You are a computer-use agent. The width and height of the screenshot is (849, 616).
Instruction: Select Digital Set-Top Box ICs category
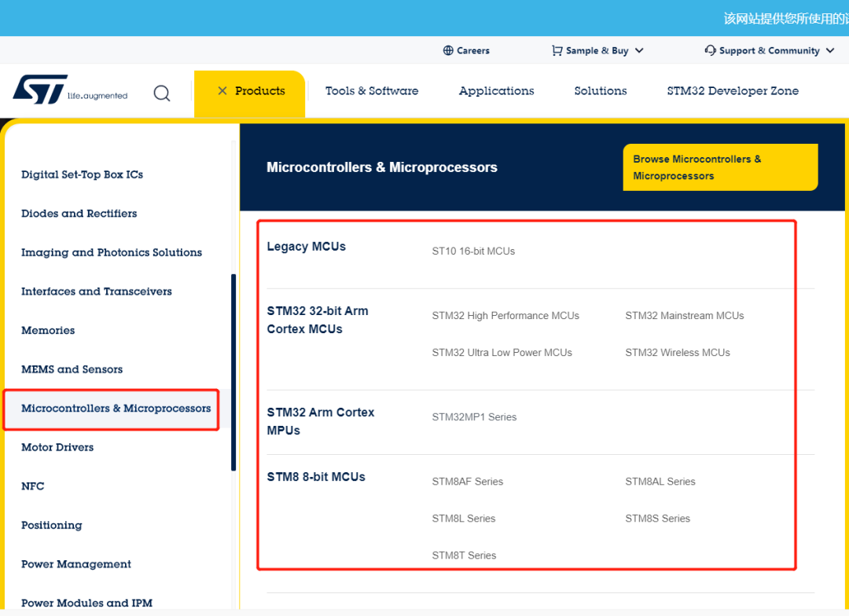[83, 174]
